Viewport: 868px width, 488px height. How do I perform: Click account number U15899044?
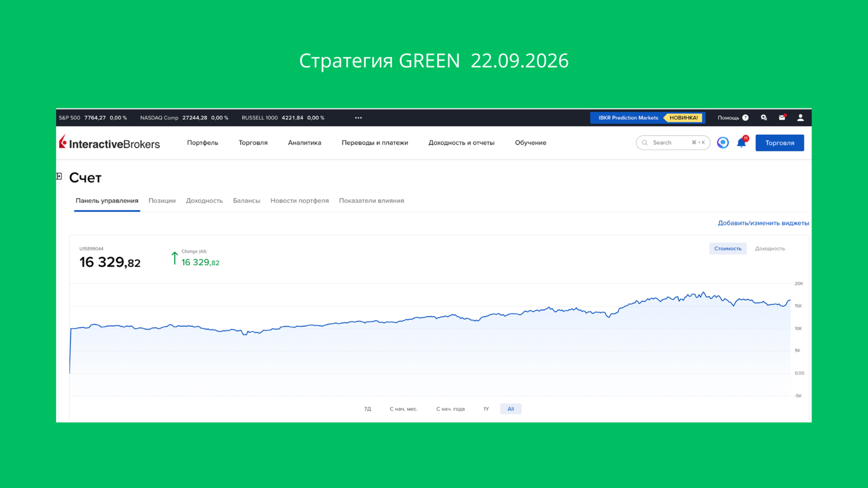click(91, 249)
